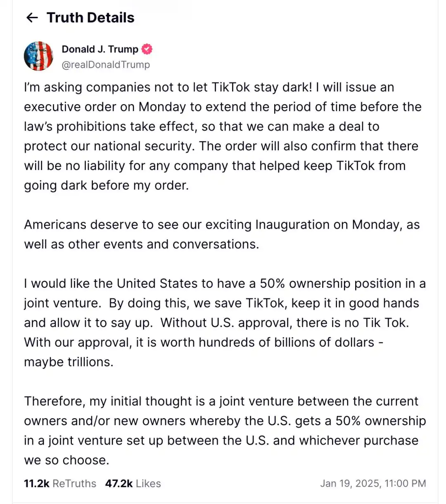Open Donald J. Trump's profile avatar

coord(38,56)
